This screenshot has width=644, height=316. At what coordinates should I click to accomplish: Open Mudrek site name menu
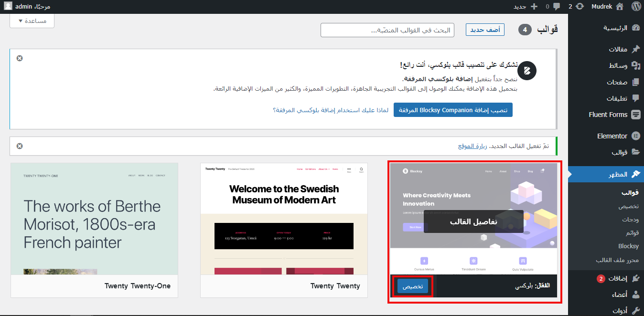(x=608, y=7)
